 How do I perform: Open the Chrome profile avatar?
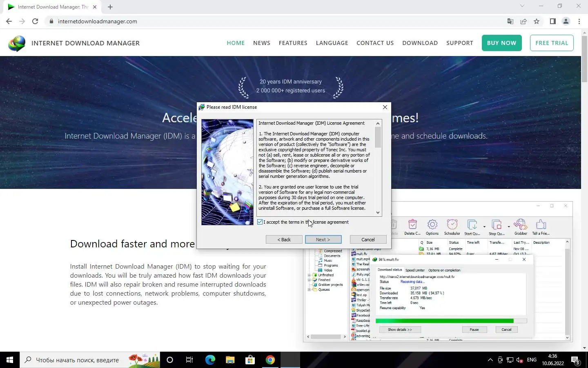(x=566, y=21)
